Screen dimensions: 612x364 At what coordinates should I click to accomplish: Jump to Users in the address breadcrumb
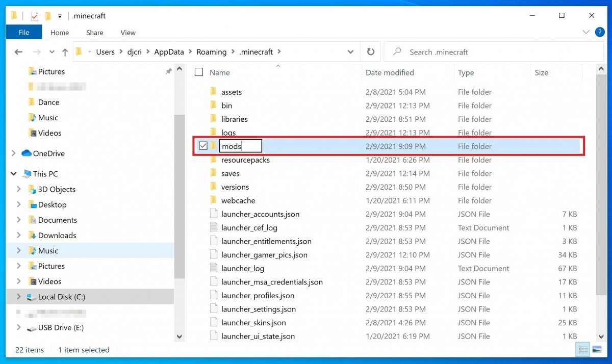coord(106,52)
